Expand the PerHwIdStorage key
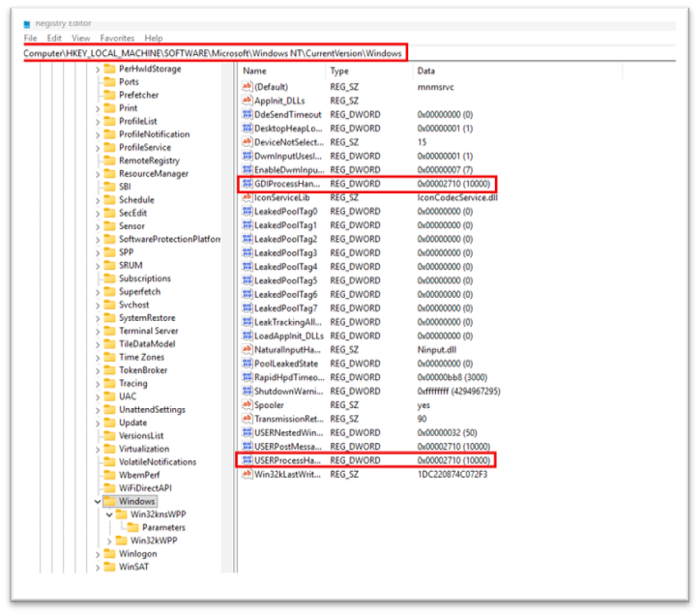The width and height of the screenshot is (700, 615). tap(98, 70)
